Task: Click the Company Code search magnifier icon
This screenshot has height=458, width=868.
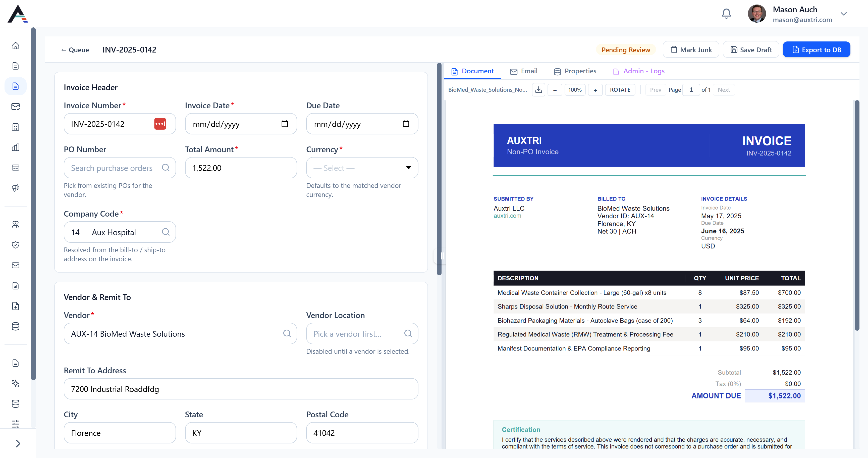Action: [x=166, y=232]
